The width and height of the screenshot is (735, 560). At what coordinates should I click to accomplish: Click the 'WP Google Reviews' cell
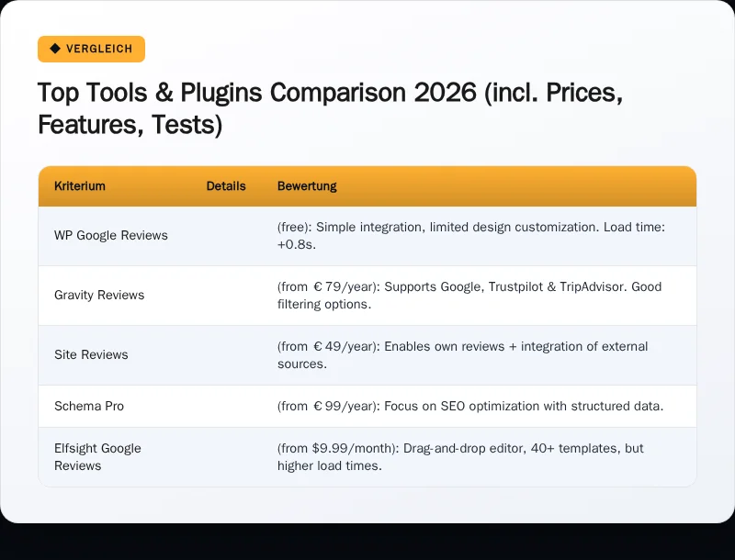[x=111, y=235]
